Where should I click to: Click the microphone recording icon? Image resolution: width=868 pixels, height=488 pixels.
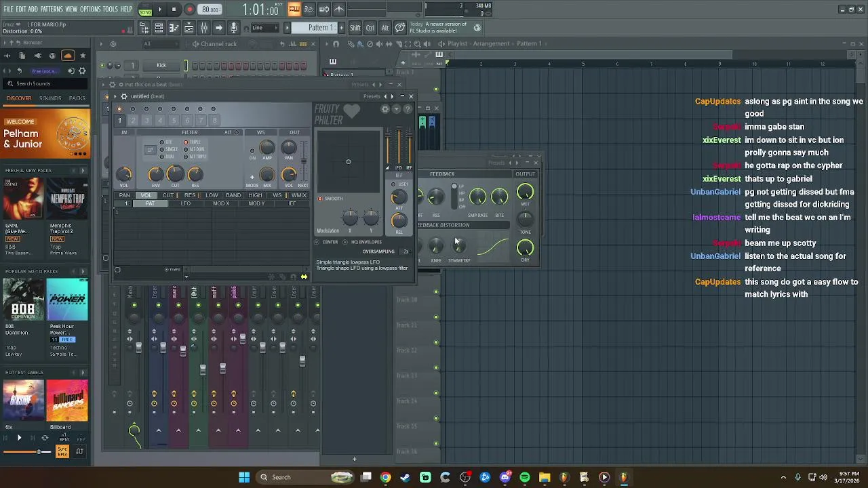coord(233,28)
